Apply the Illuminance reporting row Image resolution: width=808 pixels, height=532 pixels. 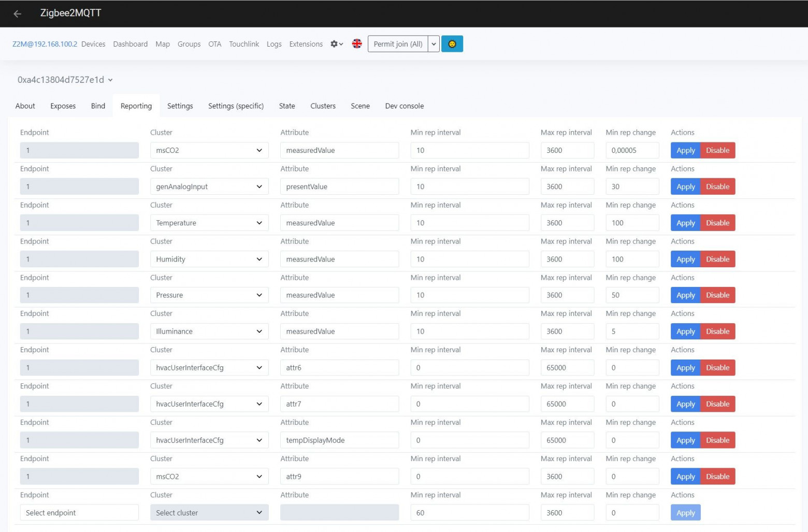(x=686, y=332)
